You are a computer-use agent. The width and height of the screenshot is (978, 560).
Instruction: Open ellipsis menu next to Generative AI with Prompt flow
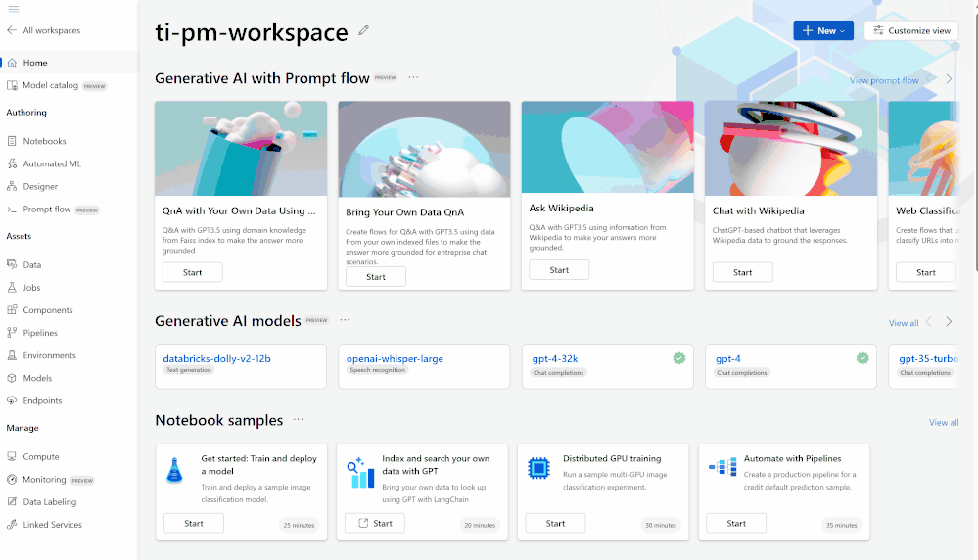point(413,77)
